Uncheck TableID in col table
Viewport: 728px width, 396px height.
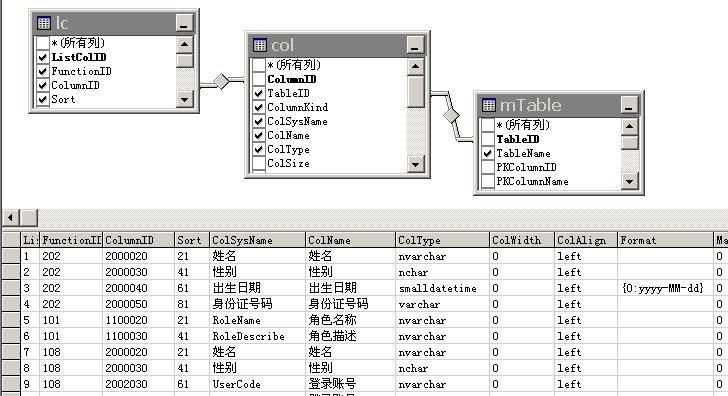pyautogui.click(x=259, y=93)
